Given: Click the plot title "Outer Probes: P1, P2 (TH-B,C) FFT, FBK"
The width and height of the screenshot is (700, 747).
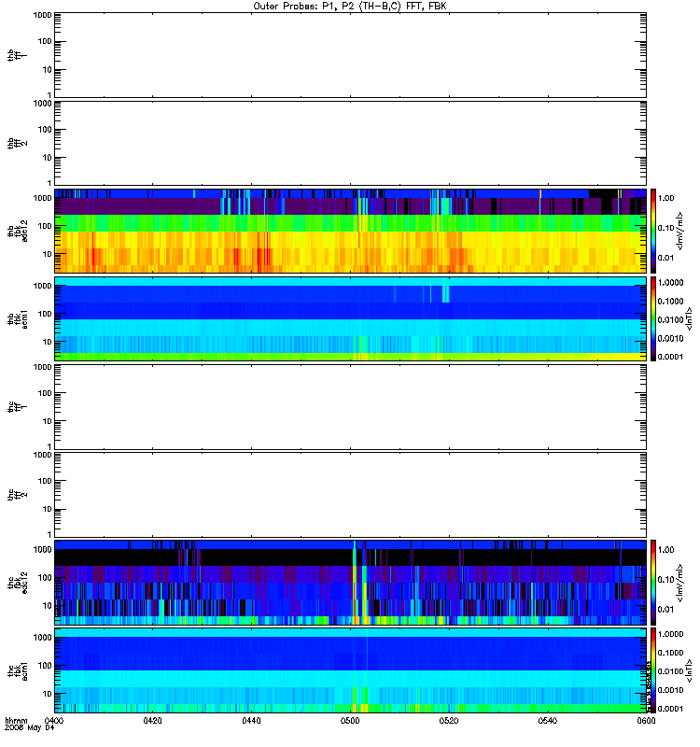Looking at the screenshot, I should [x=350, y=7].
